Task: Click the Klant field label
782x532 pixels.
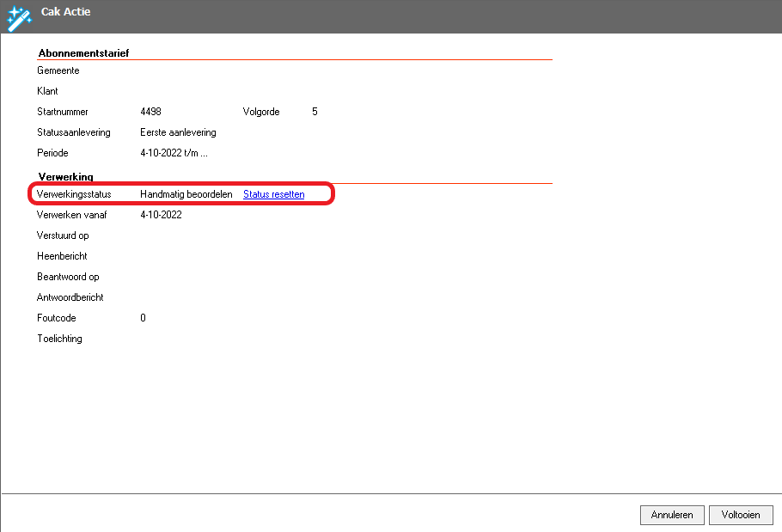Action: tap(47, 91)
